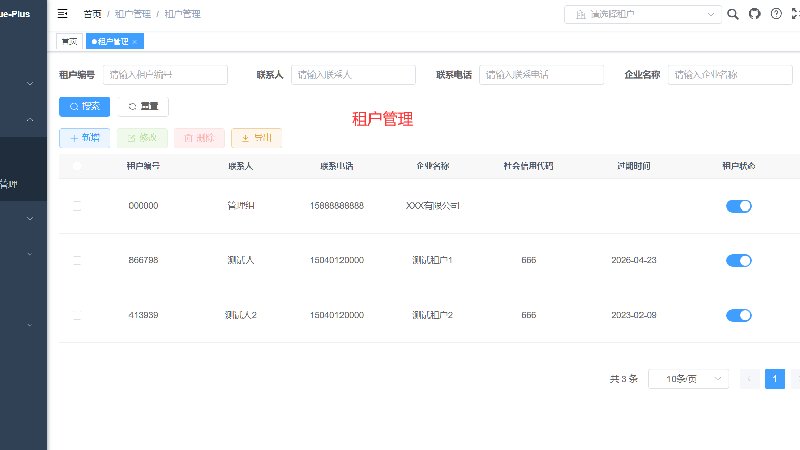800x450 pixels.
Task: Tick the checkbox for tenant 413939
Action: [x=77, y=315]
